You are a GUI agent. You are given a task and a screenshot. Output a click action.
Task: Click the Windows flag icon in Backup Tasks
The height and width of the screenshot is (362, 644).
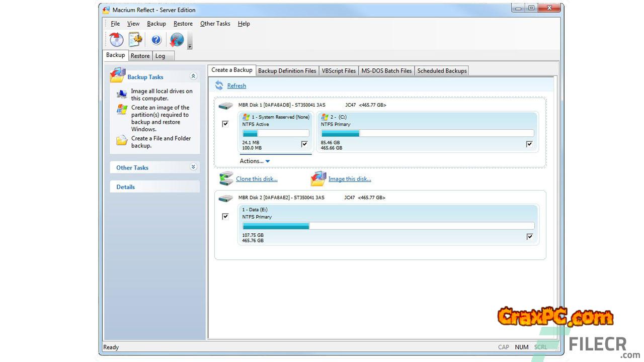point(122,109)
